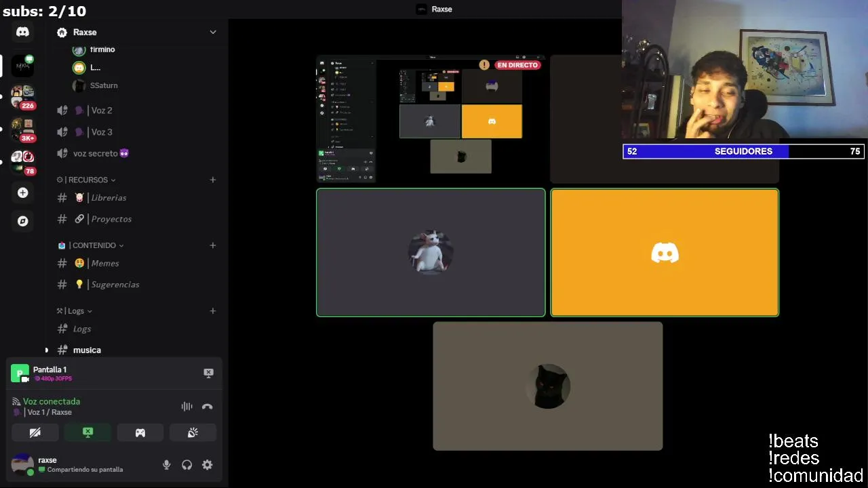
Task: Click the Voz conectada status text
Action: 52,402
